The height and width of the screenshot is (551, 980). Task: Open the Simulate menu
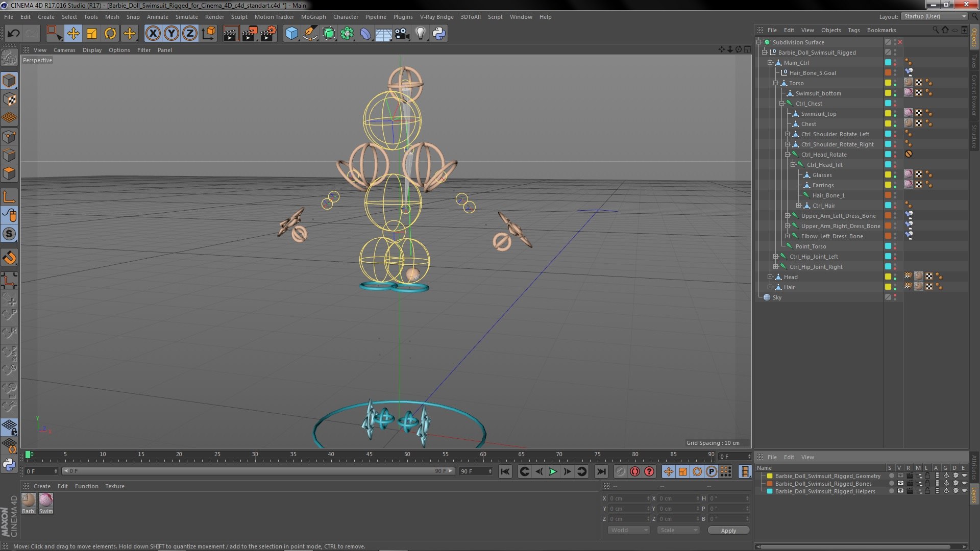point(186,17)
